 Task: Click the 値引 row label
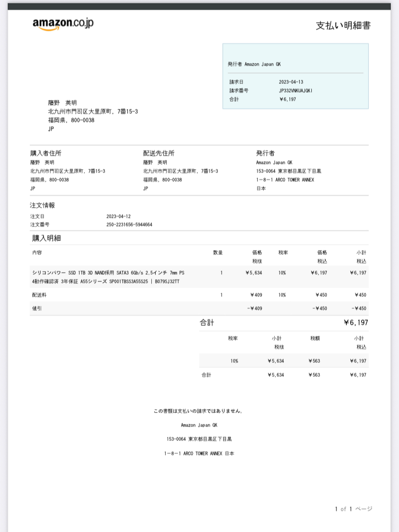pyautogui.click(x=37, y=308)
